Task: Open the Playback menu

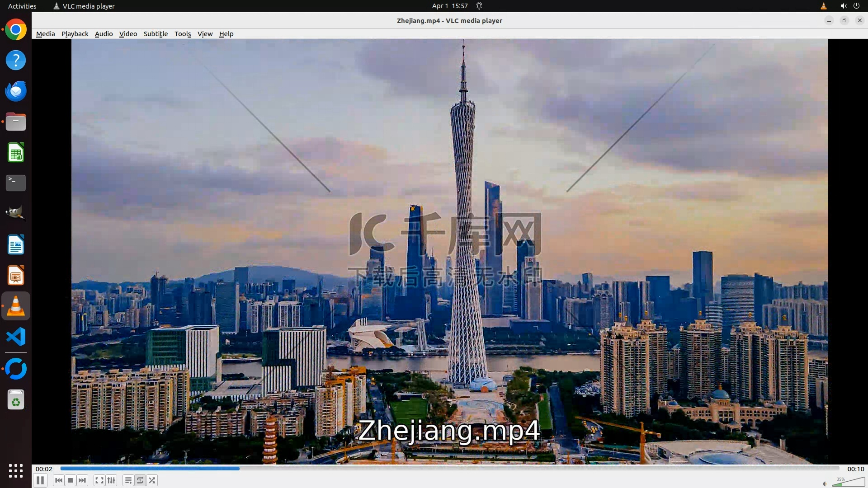Action: (x=75, y=34)
